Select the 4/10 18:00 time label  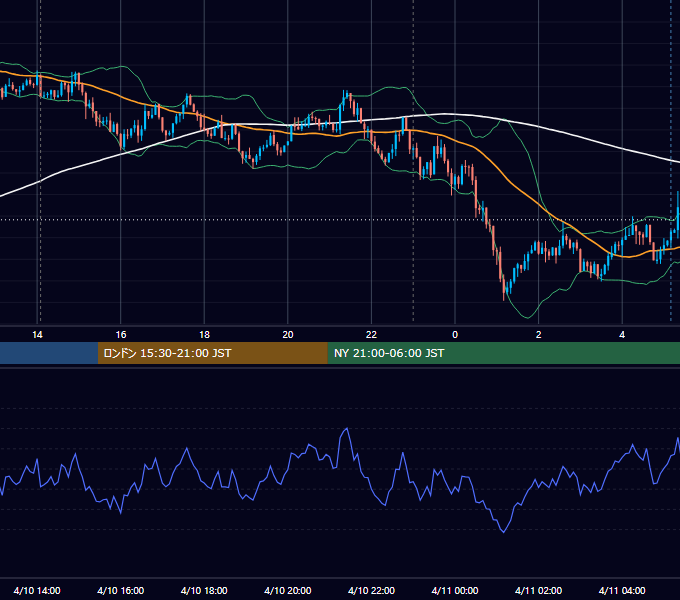click(204, 590)
